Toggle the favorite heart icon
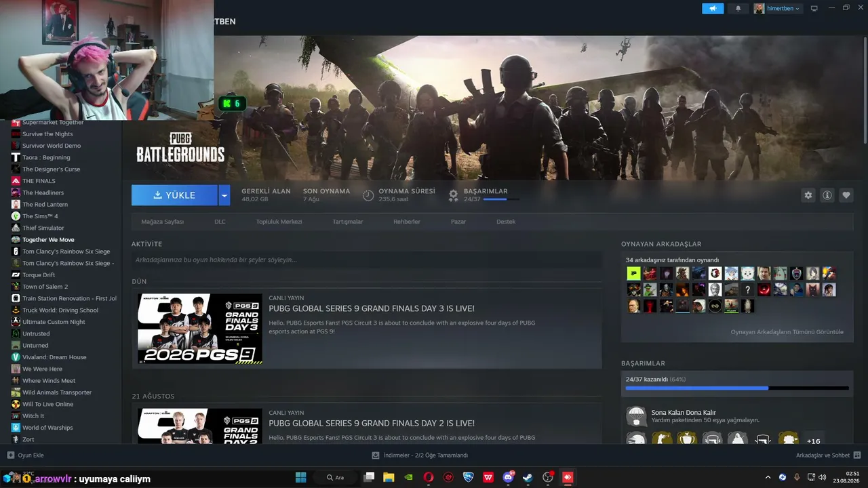868x488 pixels. [846, 195]
